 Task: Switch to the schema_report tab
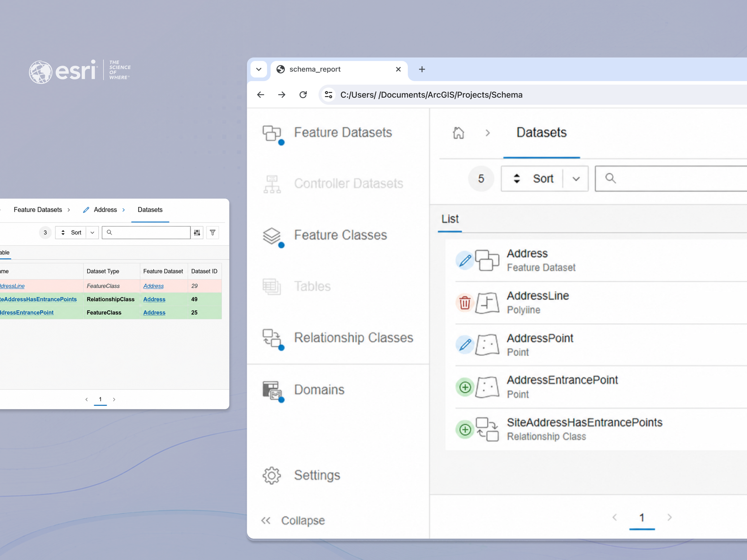[x=339, y=70]
